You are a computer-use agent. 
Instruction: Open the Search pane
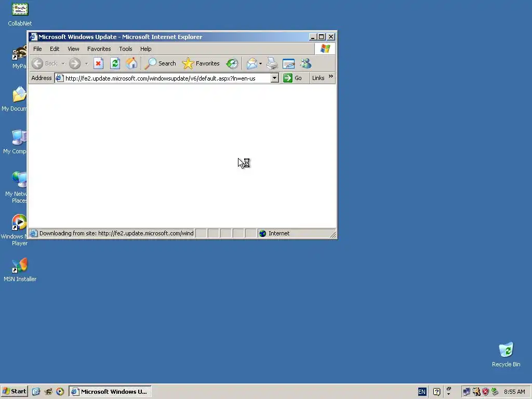(160, 63)
